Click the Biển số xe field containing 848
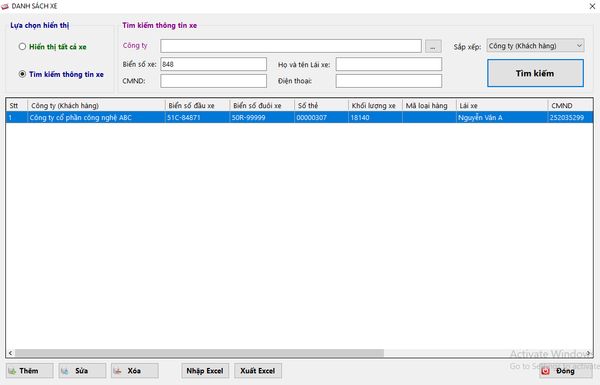This screenshot has height=385, width=600. pos(214,64)
